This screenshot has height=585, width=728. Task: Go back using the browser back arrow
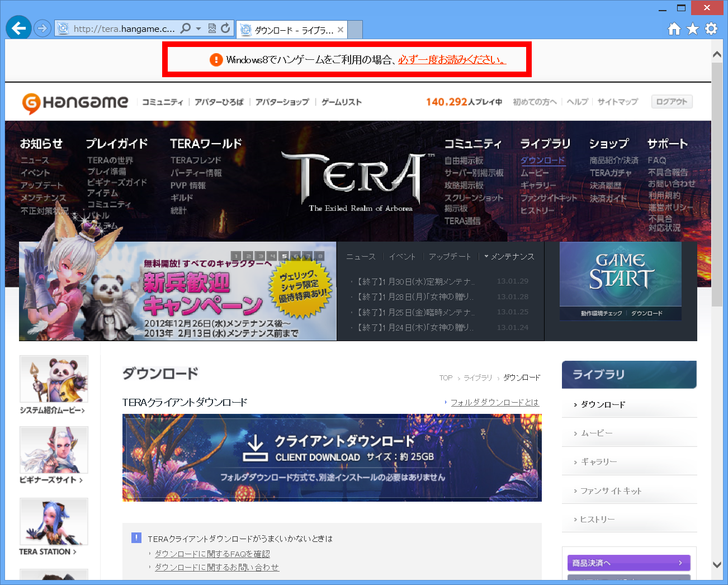point(18,28)
